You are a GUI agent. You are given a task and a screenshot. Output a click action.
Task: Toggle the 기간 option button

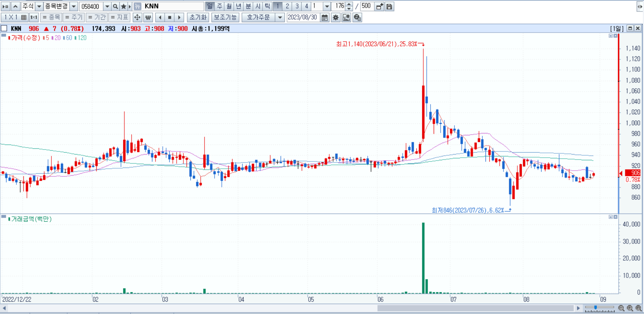(x=97, y=17)
